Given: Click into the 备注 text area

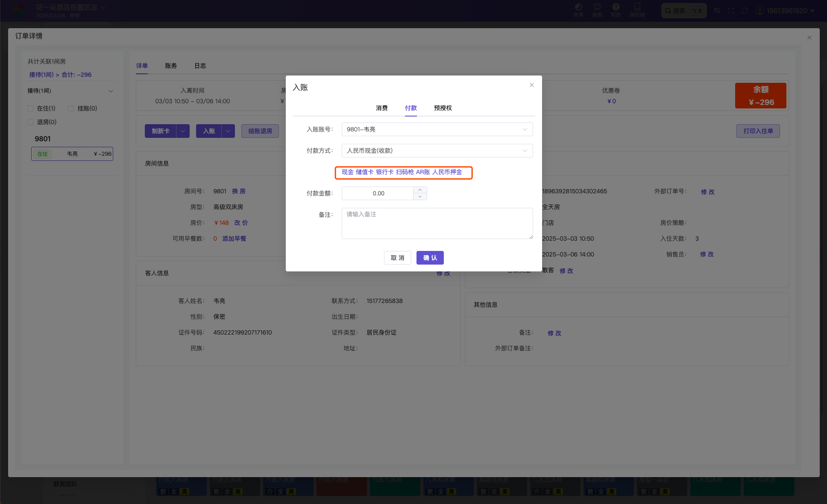Looking at the screenshot, I should click(x=437, y=223).
